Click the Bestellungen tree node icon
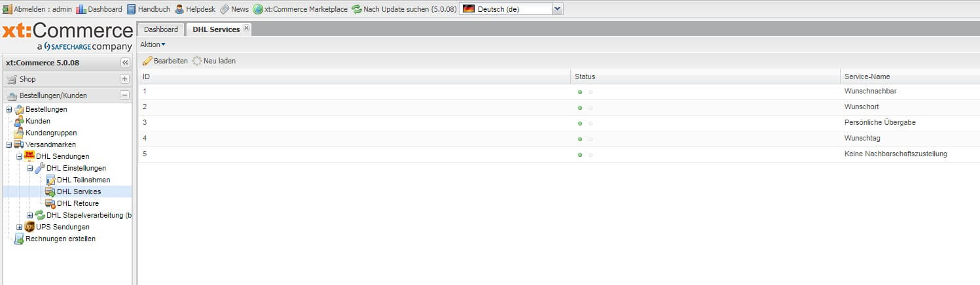This screenshot has width=980, height=285. point(19,109)
